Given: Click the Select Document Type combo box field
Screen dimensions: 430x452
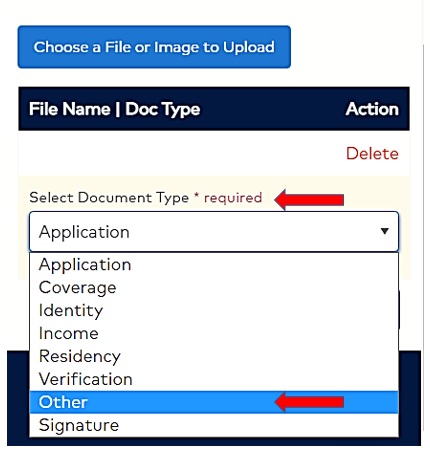Looking at the screenshot, I should point(214,232).
